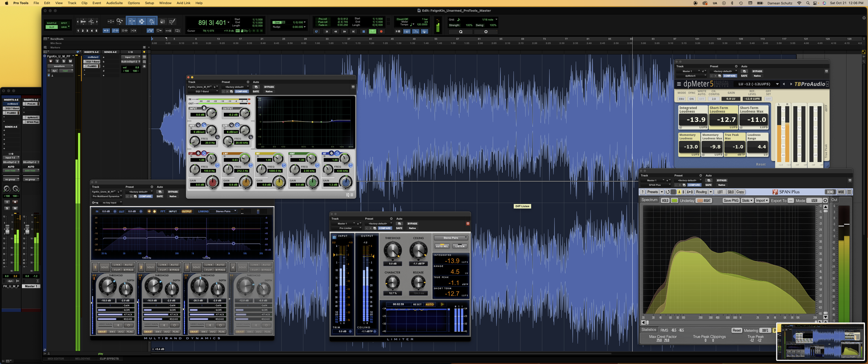Toggle LISTEN in Pro Limiter
The height and width of the screenshot is (364, 868).
(x=460, y=246)
